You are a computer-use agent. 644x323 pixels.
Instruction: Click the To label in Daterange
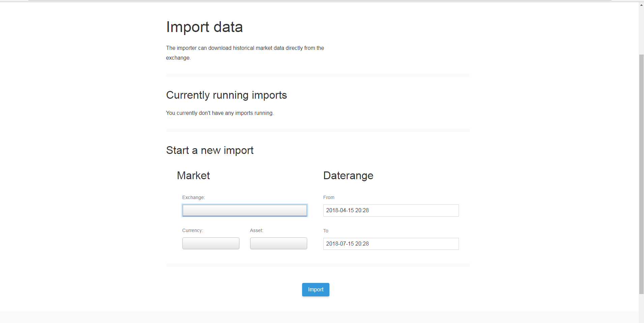click(325, 231)
